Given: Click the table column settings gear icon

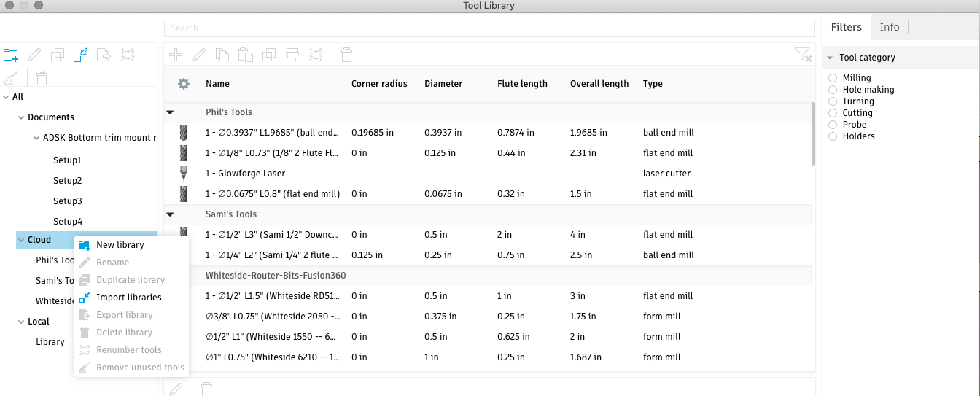Looking at the screenshot, I should pos(184,84).
